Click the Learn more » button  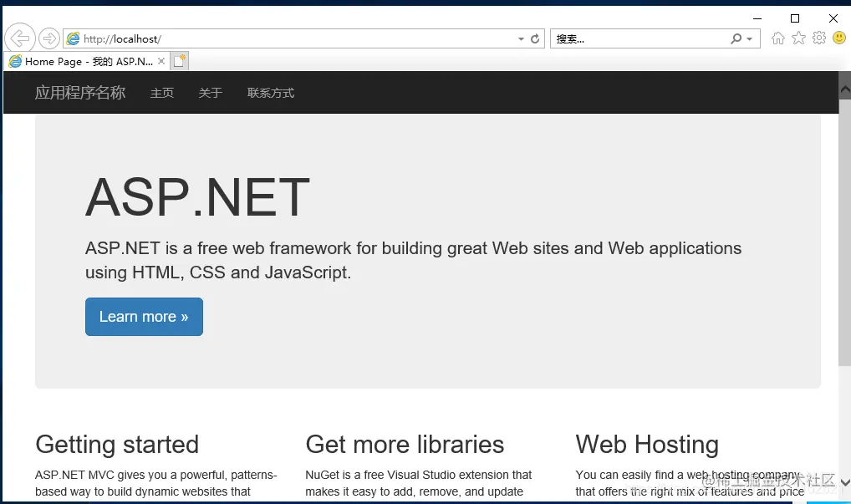[144, 317]
